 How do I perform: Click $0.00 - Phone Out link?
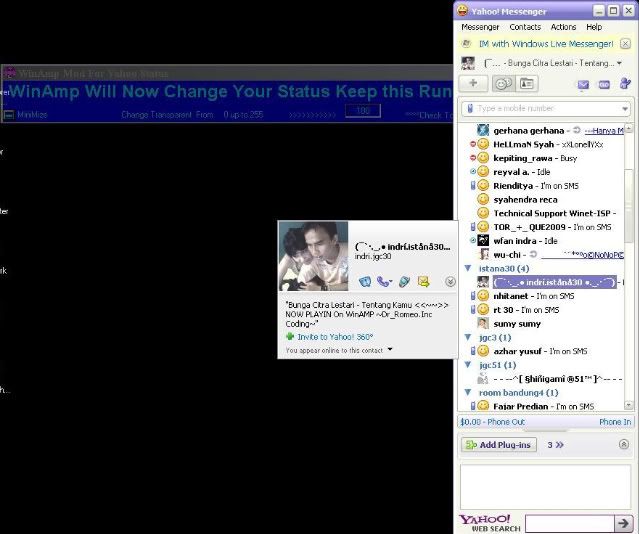tap(493, 422)
